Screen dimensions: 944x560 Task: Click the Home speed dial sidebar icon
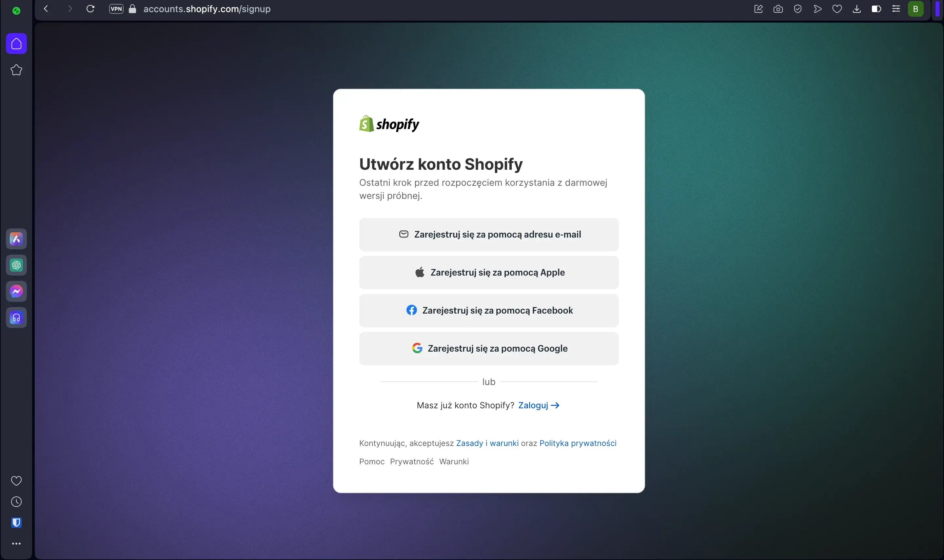point(16,44)
